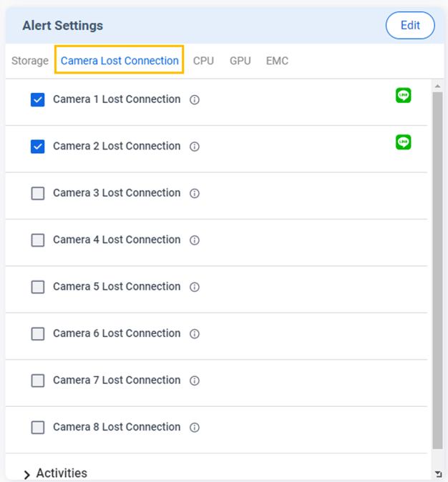Click the resize grip at bottom-right corner
Screen dimensions: 448x482
click(x=438, y=474)
